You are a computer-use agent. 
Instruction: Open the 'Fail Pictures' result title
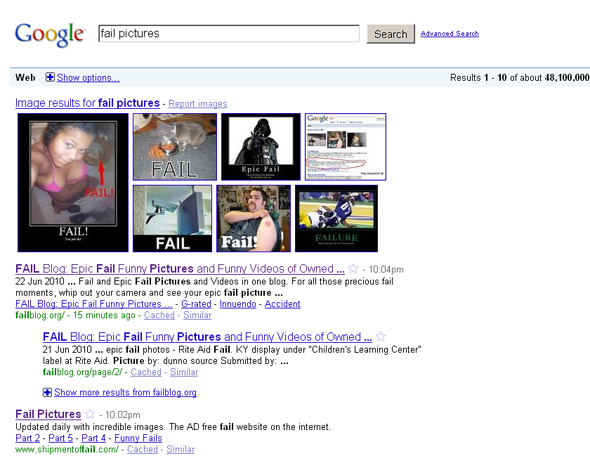pyautogui.click(x=48, y=414)
